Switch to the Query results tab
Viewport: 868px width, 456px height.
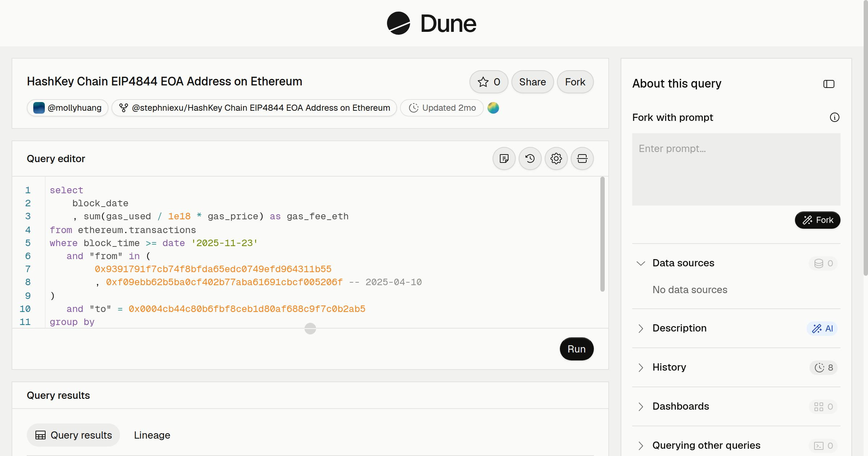(73, 435)
